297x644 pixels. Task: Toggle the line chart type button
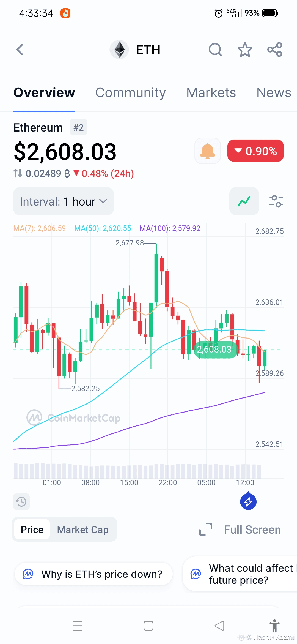pos(244,201)
